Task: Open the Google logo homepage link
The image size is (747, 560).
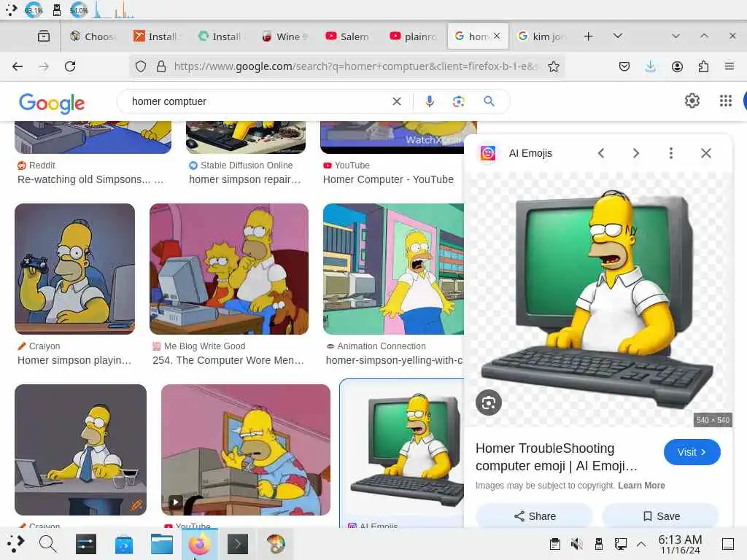Action: point(52,102)
